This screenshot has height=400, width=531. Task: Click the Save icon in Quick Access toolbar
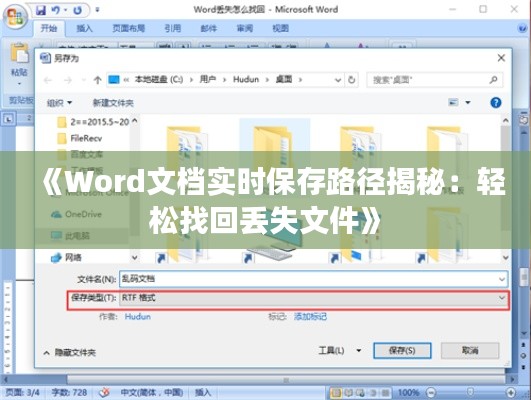41,10
